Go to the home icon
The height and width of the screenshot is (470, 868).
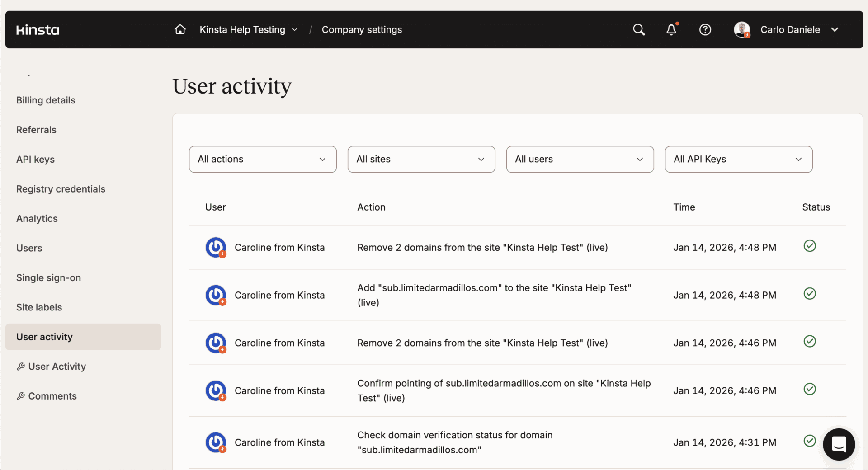pyautogui.click(x=180, y=30)
